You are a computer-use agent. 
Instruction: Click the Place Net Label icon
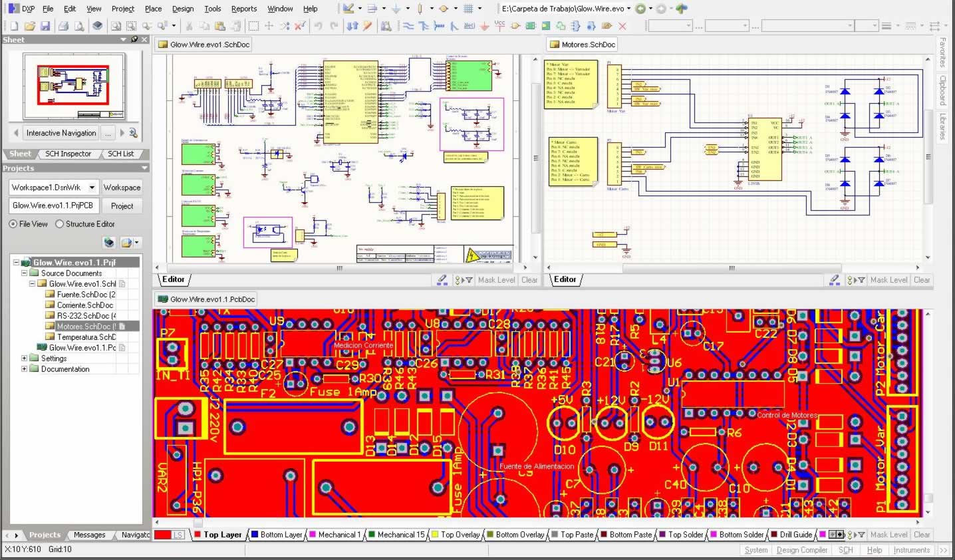tap(469, 26)
